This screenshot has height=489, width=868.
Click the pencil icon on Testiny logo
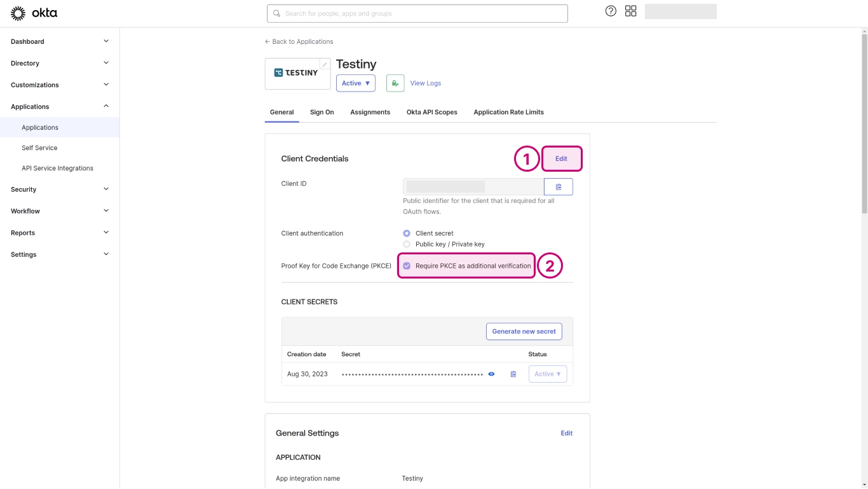pyautogui.click(x=325, y=64)
